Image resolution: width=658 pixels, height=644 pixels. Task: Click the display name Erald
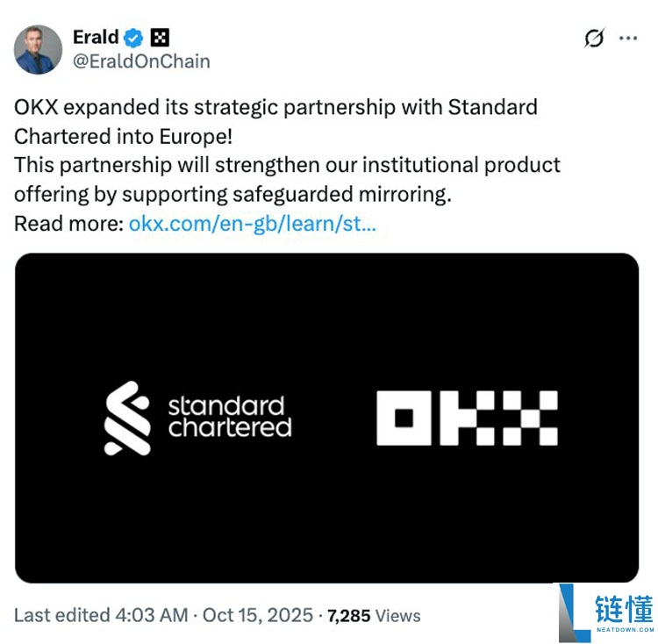[x=95, y=38]
